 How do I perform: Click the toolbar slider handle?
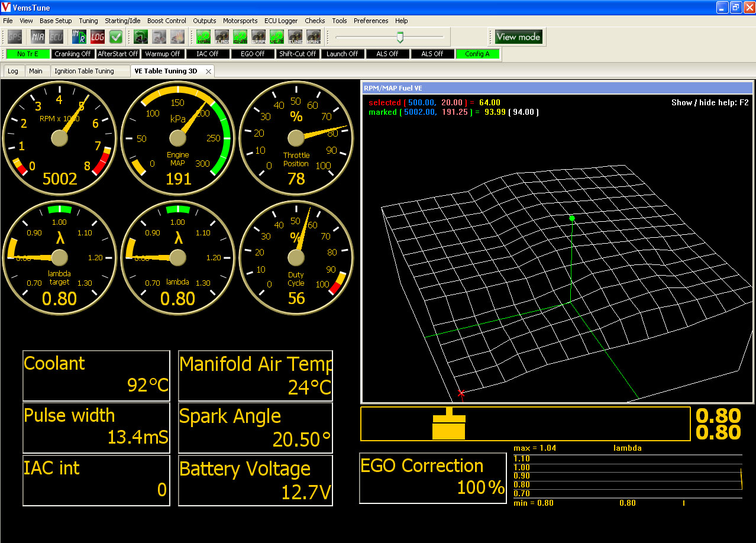pyautogui.click(x=400, y=37)
